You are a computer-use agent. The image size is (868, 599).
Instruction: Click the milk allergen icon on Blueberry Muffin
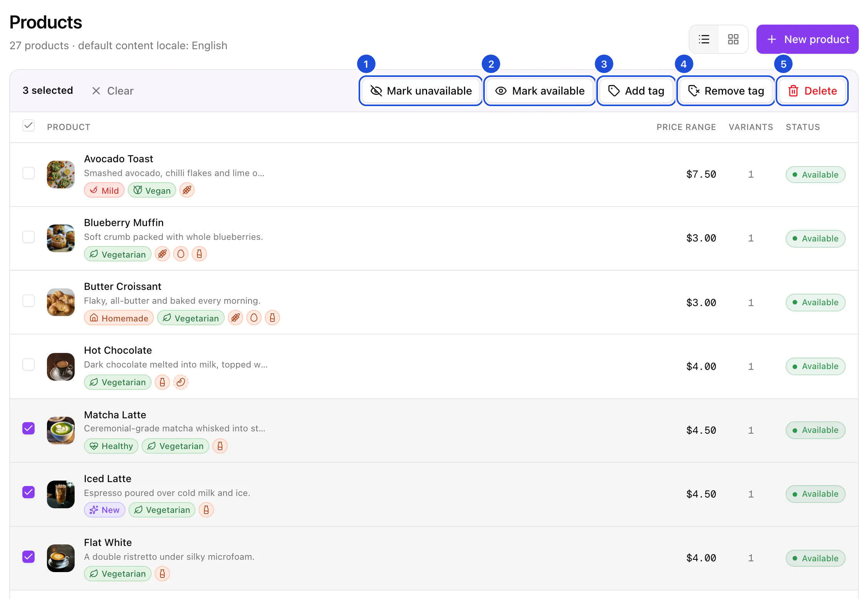coord(199,254)
